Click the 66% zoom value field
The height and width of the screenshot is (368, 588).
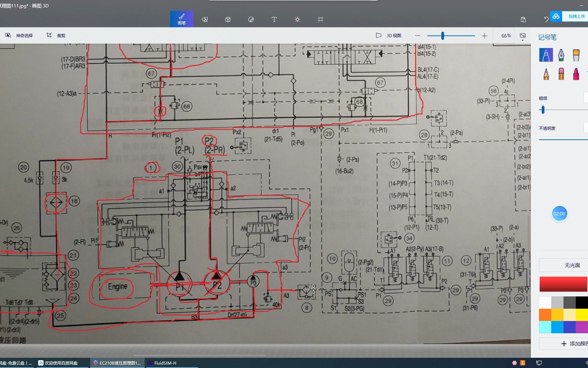point(506,35)
